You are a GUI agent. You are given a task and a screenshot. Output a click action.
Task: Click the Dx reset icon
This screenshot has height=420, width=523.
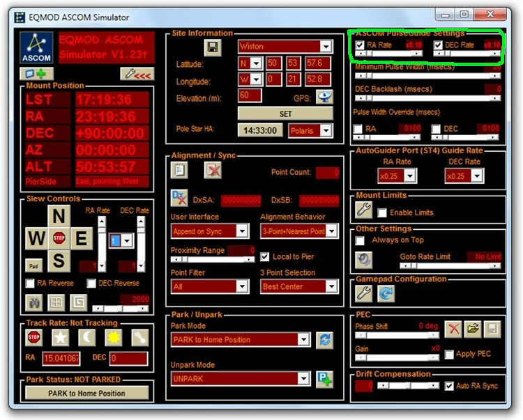tap(179, 199)
